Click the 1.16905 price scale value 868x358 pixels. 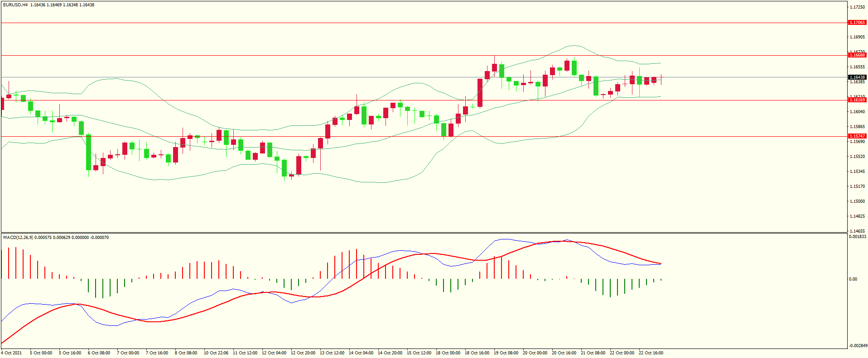[x=857, y=37]
